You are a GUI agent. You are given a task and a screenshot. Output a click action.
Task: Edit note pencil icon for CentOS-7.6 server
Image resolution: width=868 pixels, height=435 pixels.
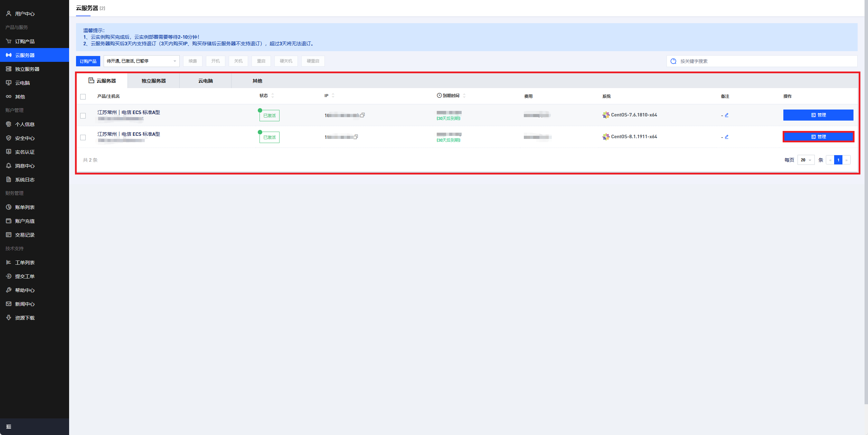point(726,115)
